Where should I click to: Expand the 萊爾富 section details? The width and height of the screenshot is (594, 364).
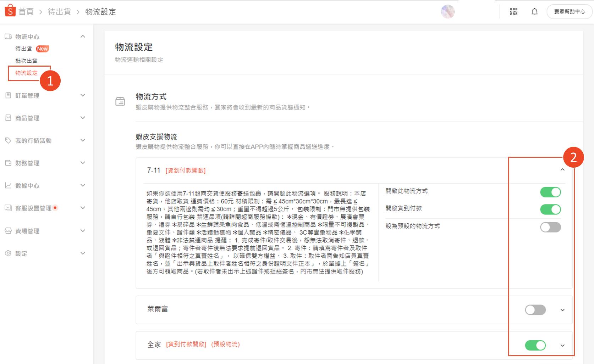click(x=562, y=310)
